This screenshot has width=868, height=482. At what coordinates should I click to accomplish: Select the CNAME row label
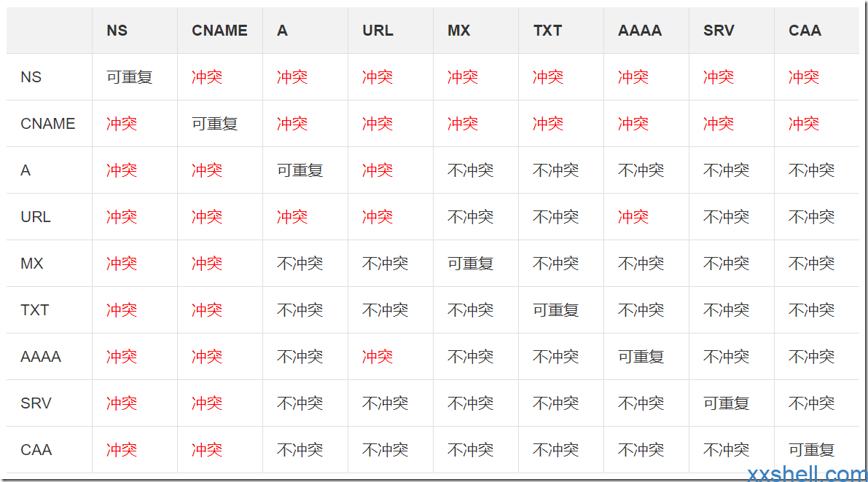coord(48,124)
